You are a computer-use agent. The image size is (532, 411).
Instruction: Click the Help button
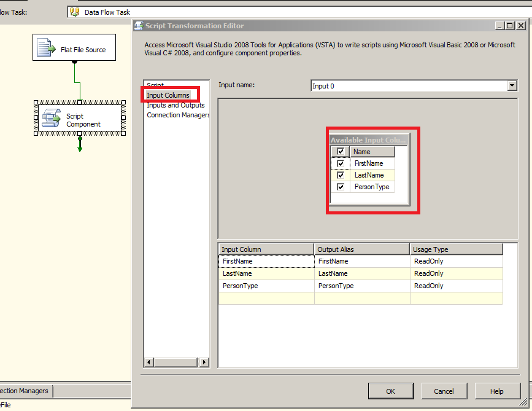coord(496,391)
